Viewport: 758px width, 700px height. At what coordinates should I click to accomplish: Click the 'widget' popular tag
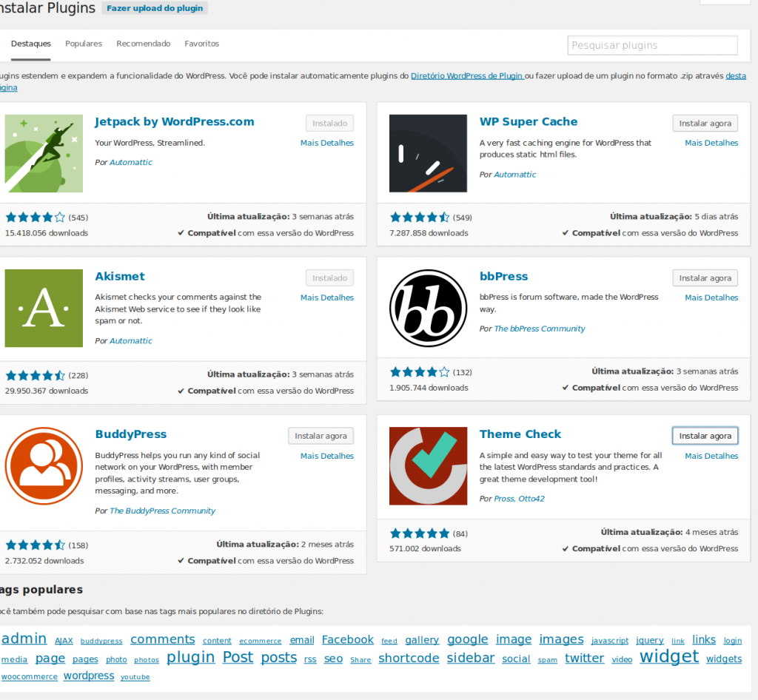pos(669,656)
